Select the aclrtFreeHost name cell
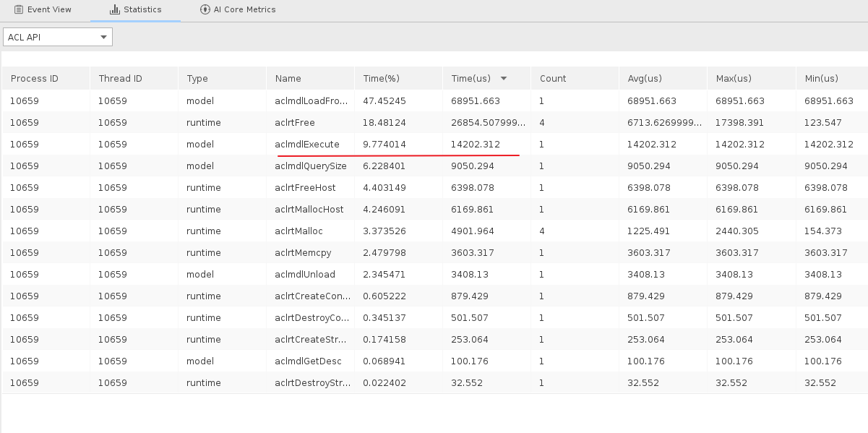Image resolution: width=868 pixels, height=433 pixels. 311,188
